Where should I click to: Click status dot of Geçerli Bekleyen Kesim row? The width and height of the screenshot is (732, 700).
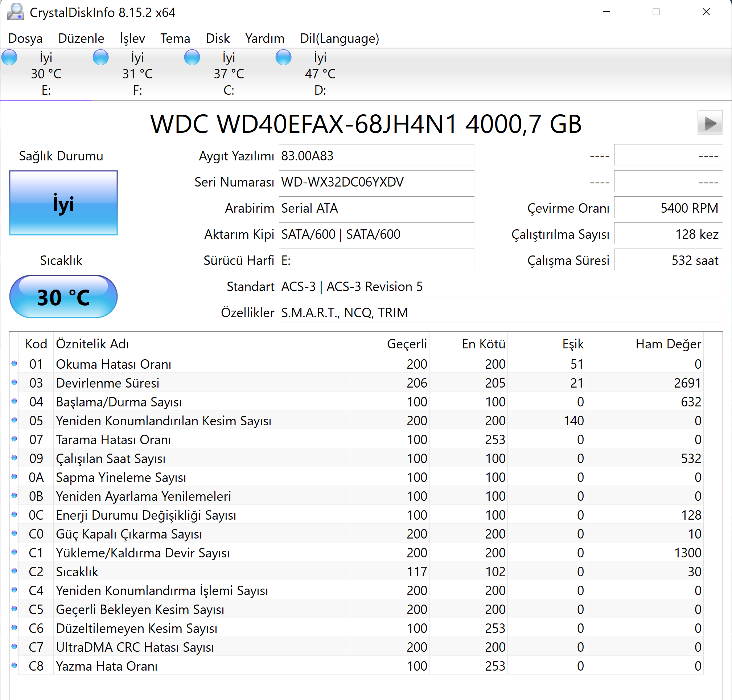pyautogui.click(x=14, y=609)
